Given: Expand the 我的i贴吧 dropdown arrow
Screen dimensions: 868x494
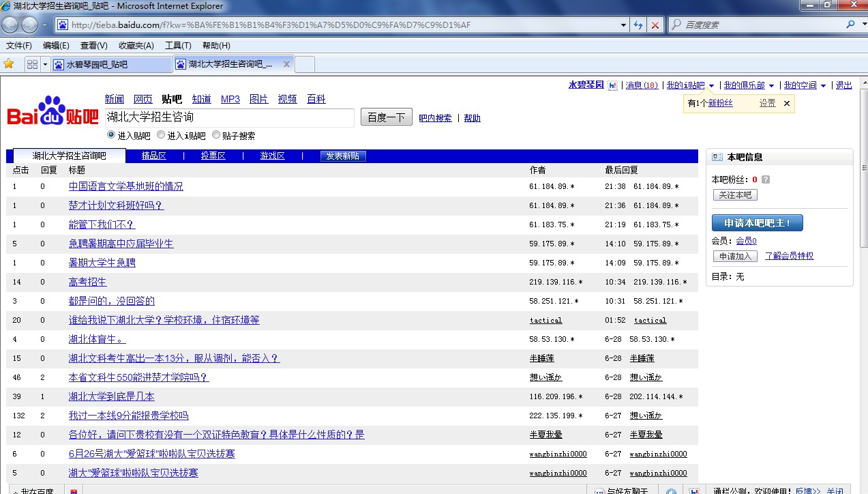Looking at the screenshot, I should (x=712, y=86).
